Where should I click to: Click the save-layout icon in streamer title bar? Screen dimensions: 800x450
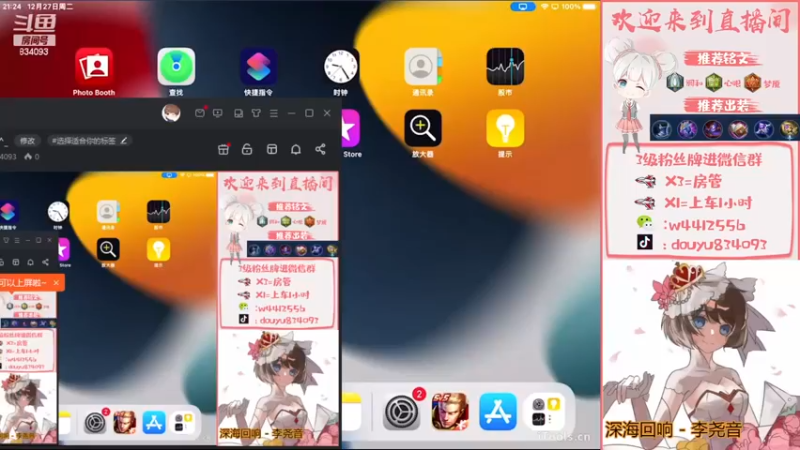click(x=238, y=113)
